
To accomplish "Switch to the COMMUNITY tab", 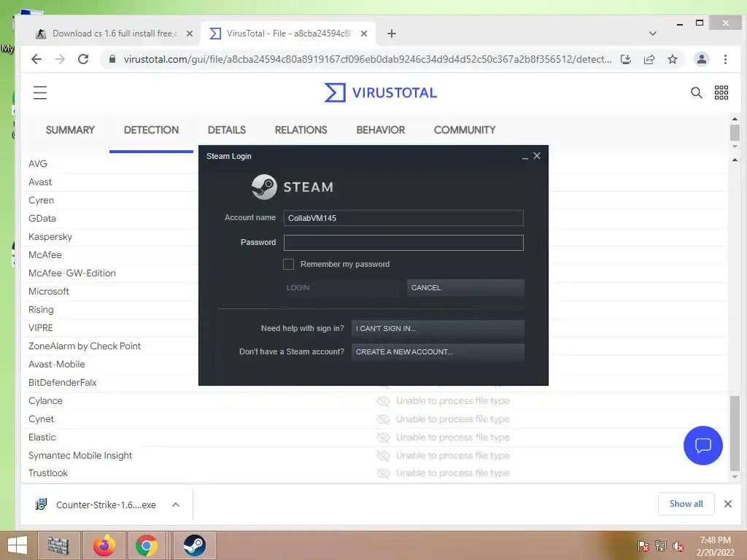I will point(465,130).
